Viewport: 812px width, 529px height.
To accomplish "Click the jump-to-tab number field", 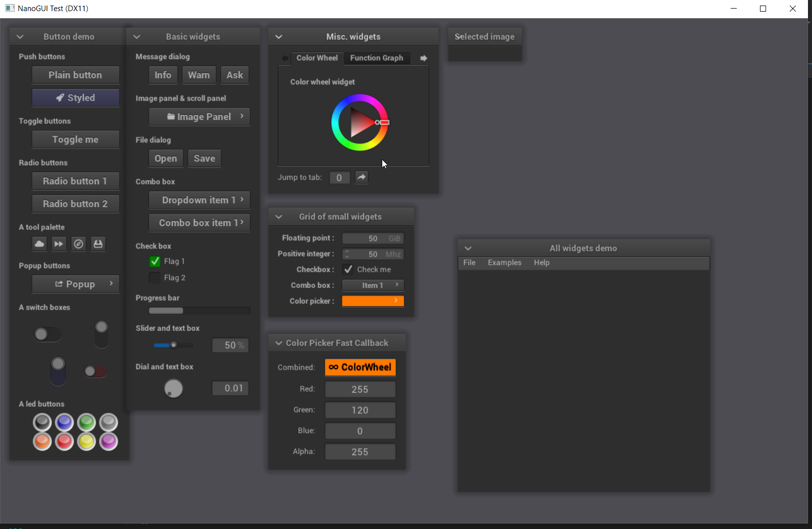I will point(339,177).
